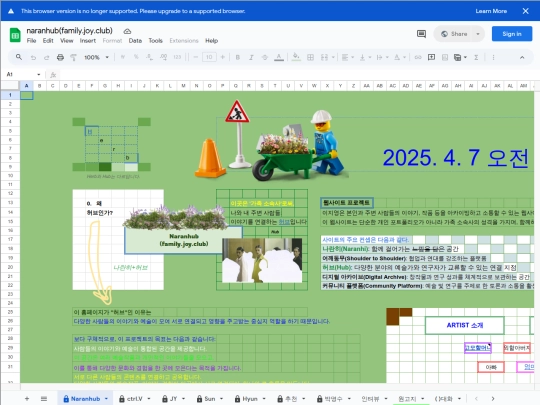This screenshot has width=540, height=405.
Task: Click the functions sigma icon
Action: pyautogui.click(x=476, y=57)
